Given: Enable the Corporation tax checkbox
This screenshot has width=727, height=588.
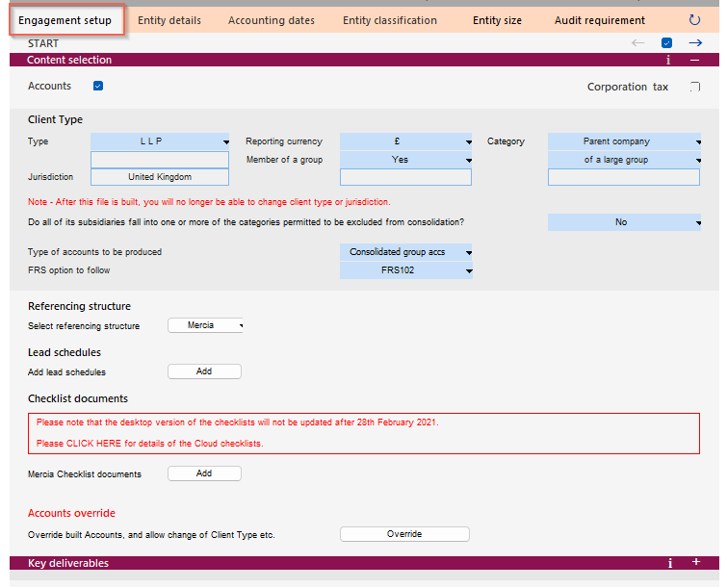Looking at the screenshot, I should point(694,87).
